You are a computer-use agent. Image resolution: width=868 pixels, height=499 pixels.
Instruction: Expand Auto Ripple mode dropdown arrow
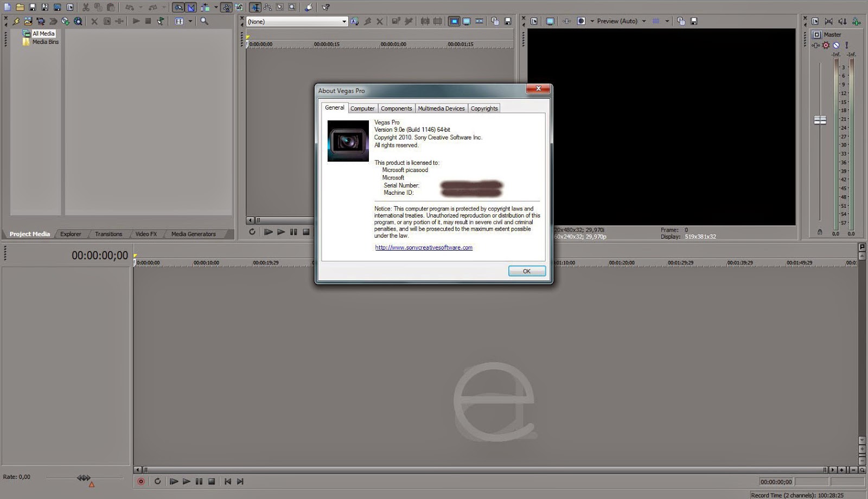click(x=216, y=7)
